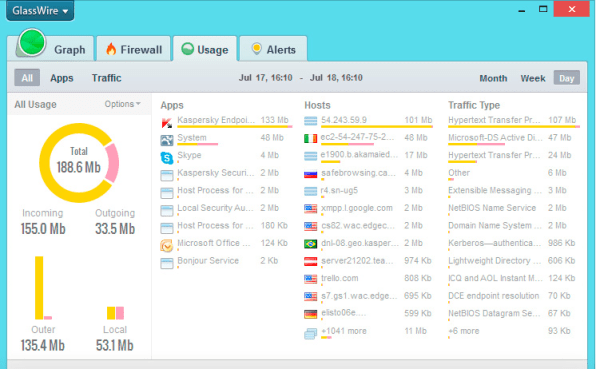The height and width of the screenshot is (369, 596).
Task: Click the US flag for cs82.wac.edgec
Action: tap(311, 226)
